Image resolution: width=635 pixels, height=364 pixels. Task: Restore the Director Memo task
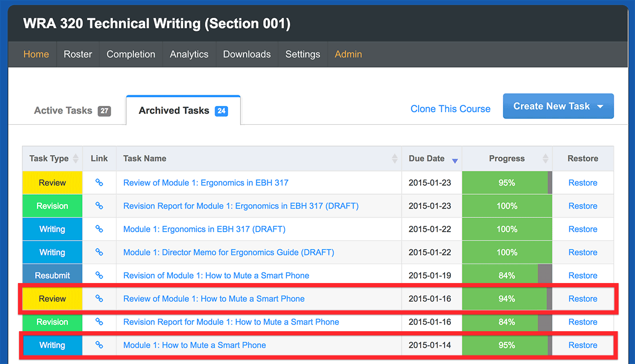click(583, 252)
